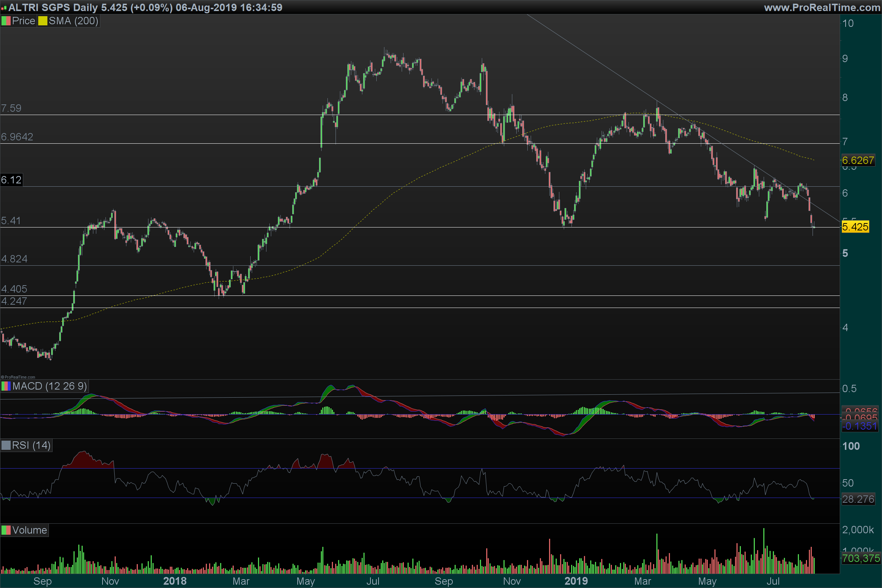Click the 28.276 RSI value tag
The width and height of the screenshot is (882, 588).
point(858,499)
